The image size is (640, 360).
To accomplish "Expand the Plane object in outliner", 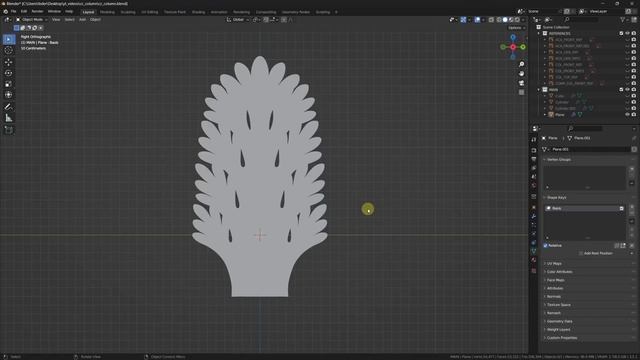I will (x=544, y=115).
